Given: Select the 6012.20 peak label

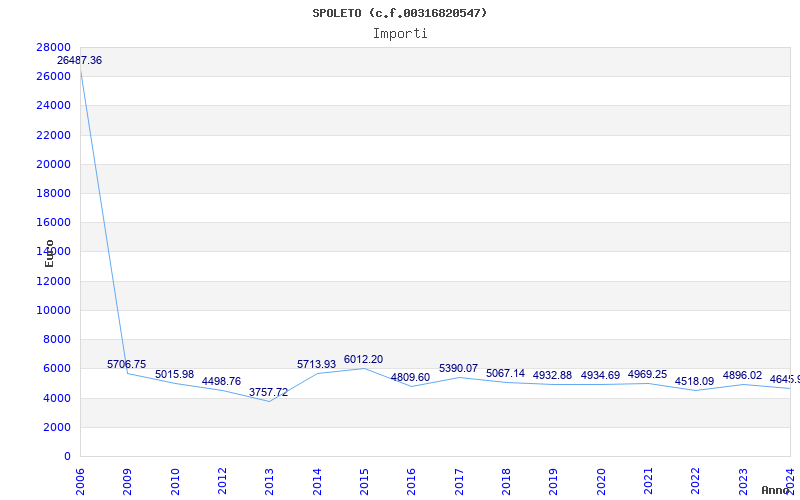Looking at the screenshot, I should click(363, 359).
